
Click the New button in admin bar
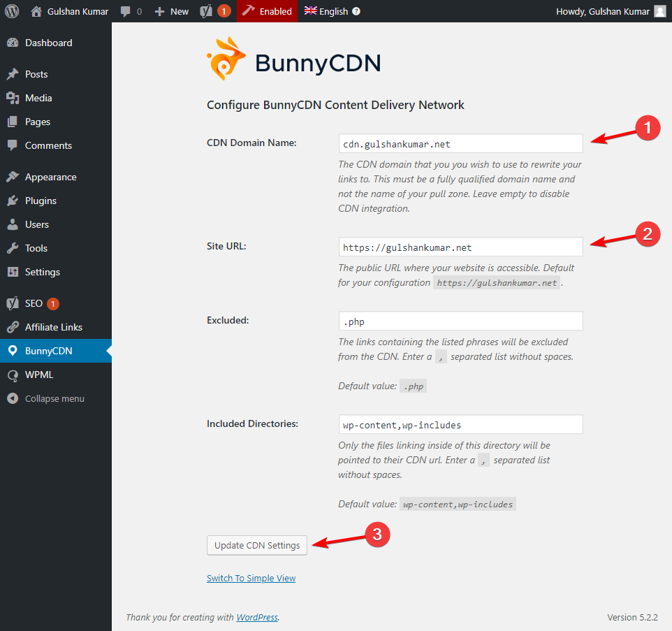click(172, 12)
